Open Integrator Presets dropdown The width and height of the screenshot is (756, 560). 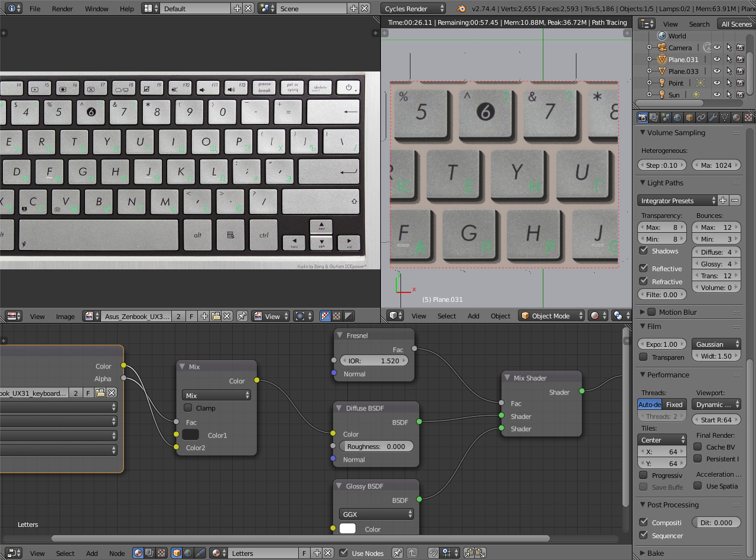click(677, 200)
